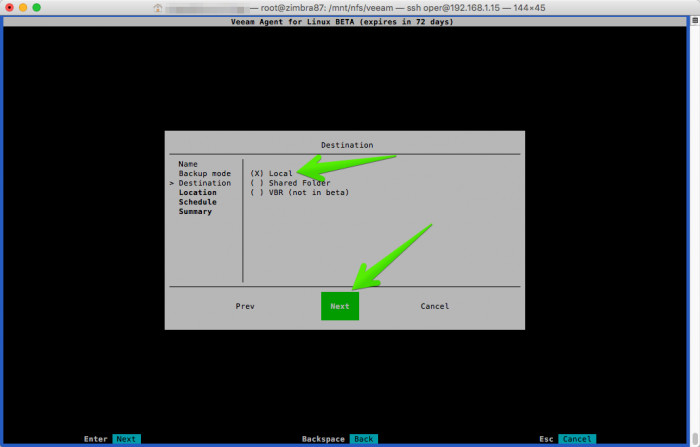Open the Name wizard step
This screenshot has width=700, height=447.
click(188, 164)
